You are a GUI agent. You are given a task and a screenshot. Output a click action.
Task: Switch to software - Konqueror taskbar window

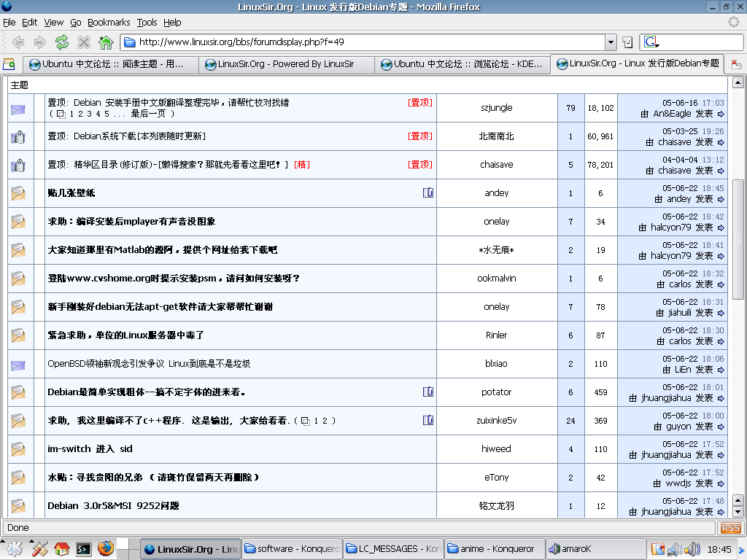click(x=292, y=549)
